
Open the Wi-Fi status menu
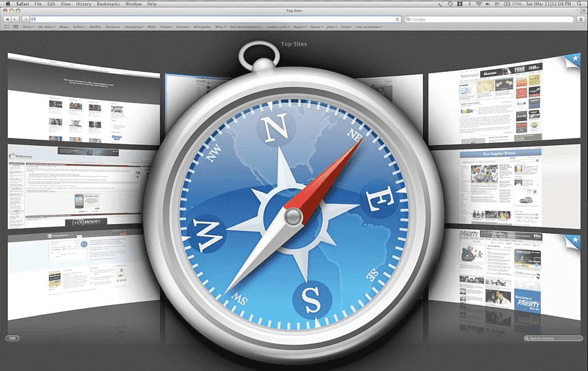pos(479,4)
